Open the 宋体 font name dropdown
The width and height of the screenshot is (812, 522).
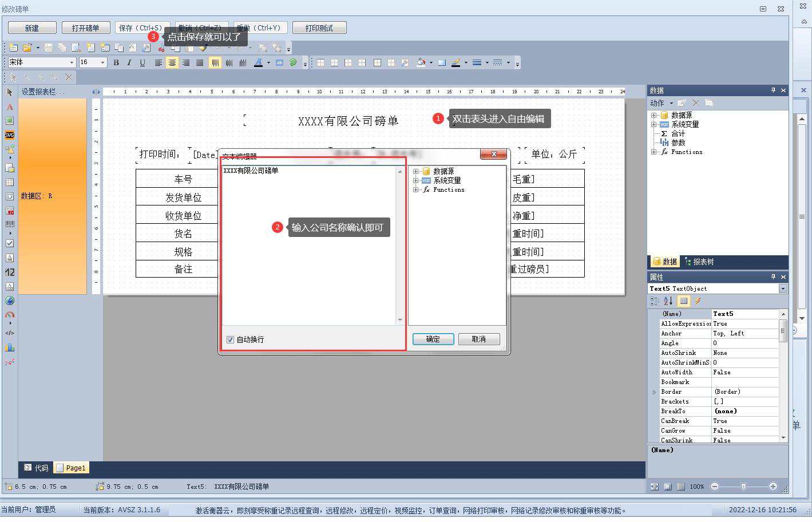[x=72, y=62]
